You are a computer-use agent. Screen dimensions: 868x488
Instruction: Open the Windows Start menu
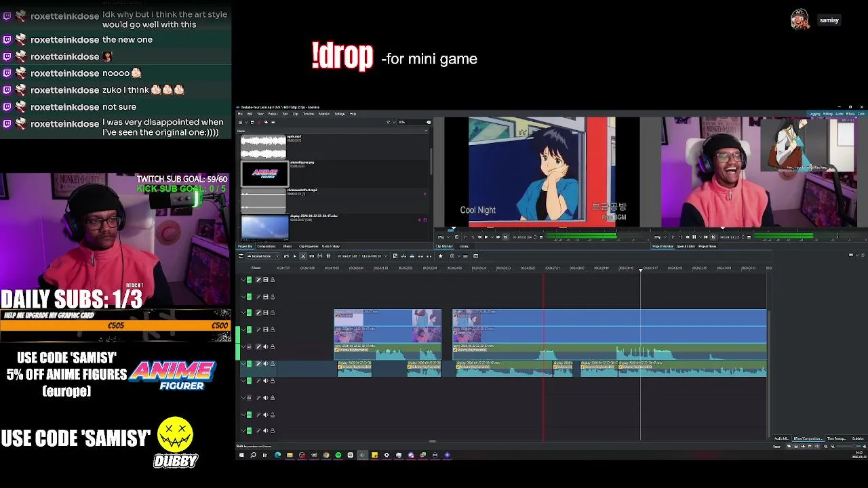pos(241,455)
